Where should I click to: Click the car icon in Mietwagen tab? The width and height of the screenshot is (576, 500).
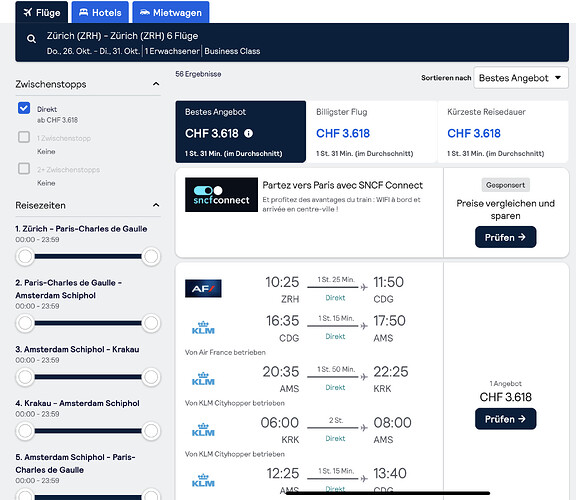145,12
